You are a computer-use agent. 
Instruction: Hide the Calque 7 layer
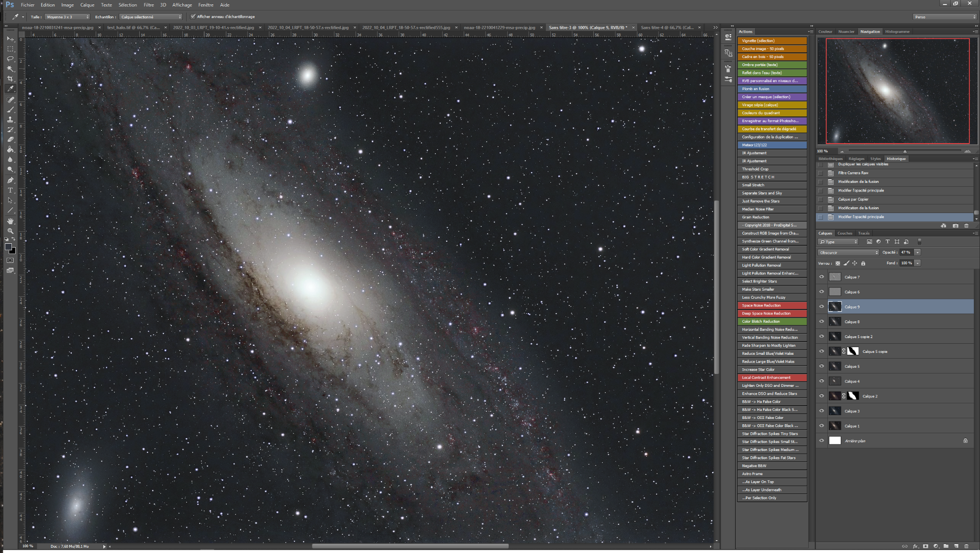click(x=822, y=277)
